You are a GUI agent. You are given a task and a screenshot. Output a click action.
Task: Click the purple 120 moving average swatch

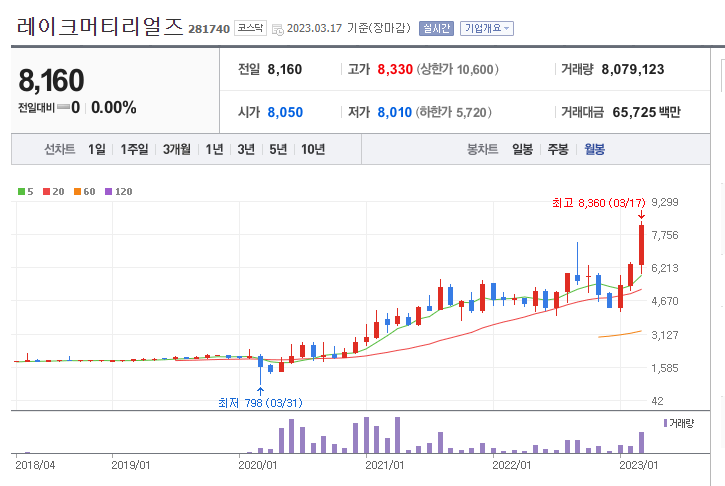(x=109, y=191)
